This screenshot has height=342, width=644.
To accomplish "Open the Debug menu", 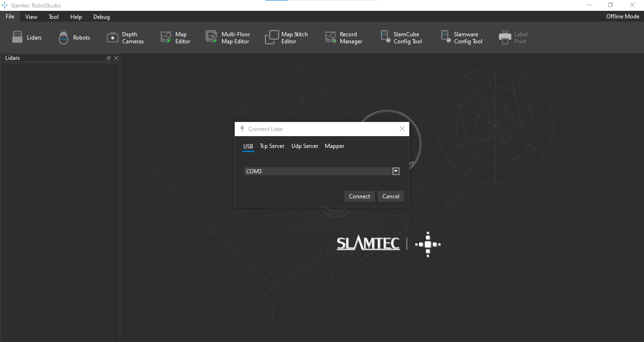I will coord(101,17).
